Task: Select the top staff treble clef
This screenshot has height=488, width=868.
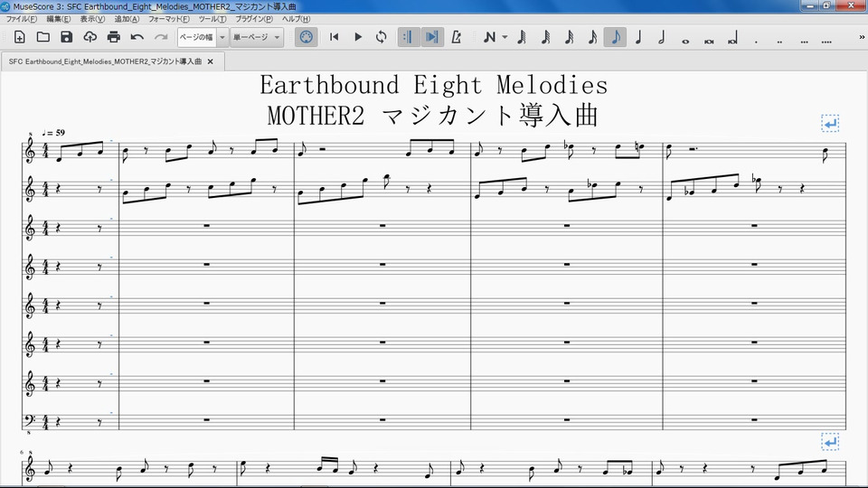Action: [x=30, y=150]
